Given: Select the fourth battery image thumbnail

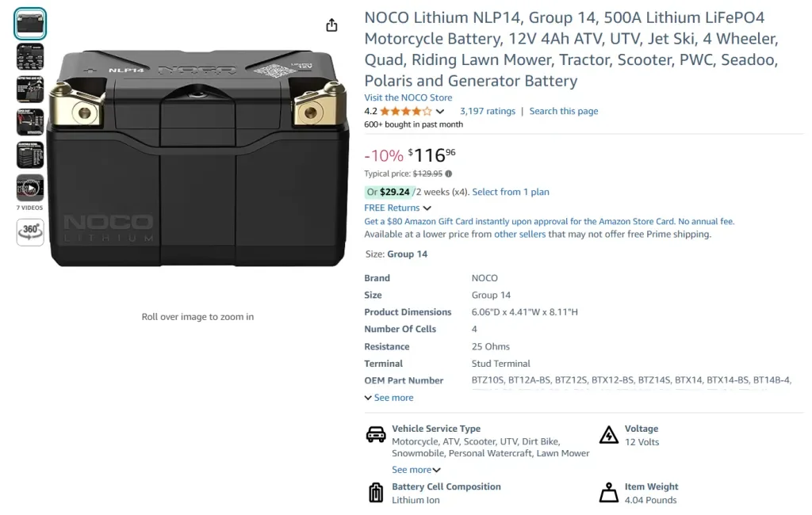Looking at the screenshot, I should [x=29, y=121].
